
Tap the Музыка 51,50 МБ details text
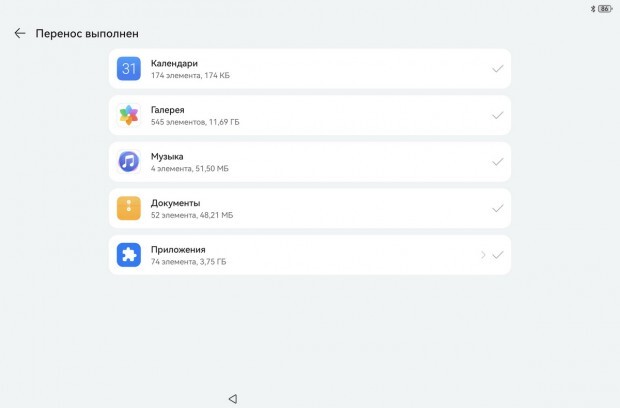(190, 168)
